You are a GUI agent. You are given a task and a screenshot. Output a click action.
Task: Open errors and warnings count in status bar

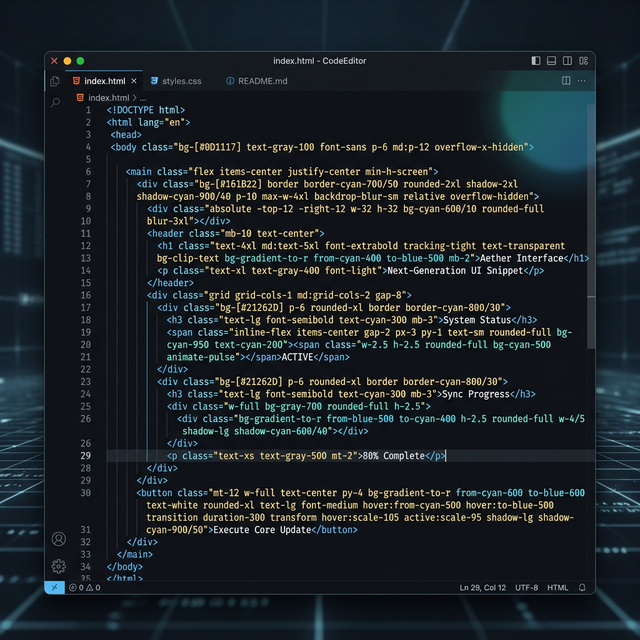pos(85,587)
